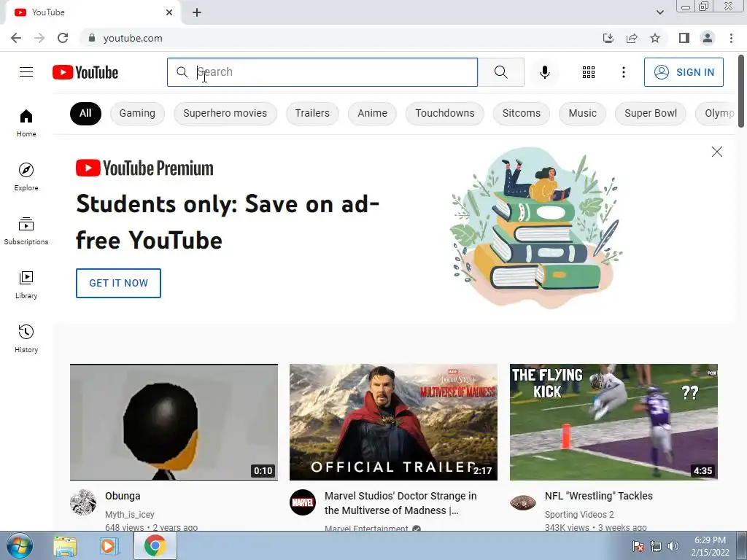
Task: Select the Music filter chip
Action: click(x=582, y=113)
